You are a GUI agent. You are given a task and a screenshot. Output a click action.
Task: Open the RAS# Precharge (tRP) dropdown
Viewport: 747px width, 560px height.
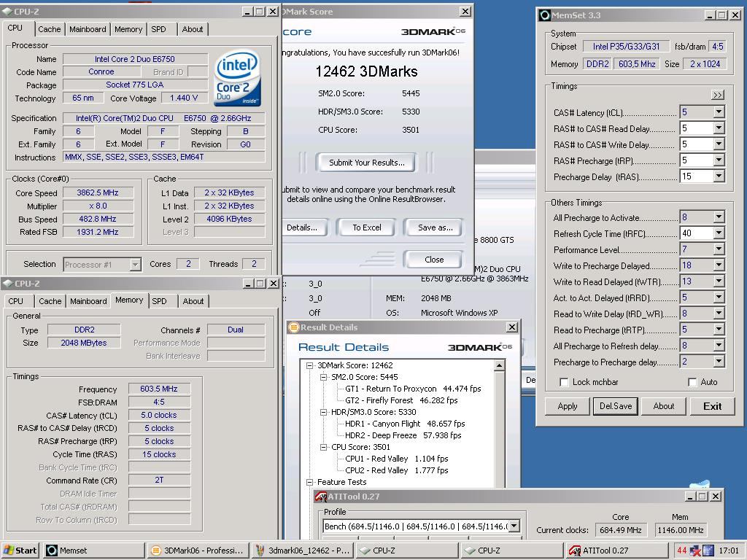click(x=719, y=160)
